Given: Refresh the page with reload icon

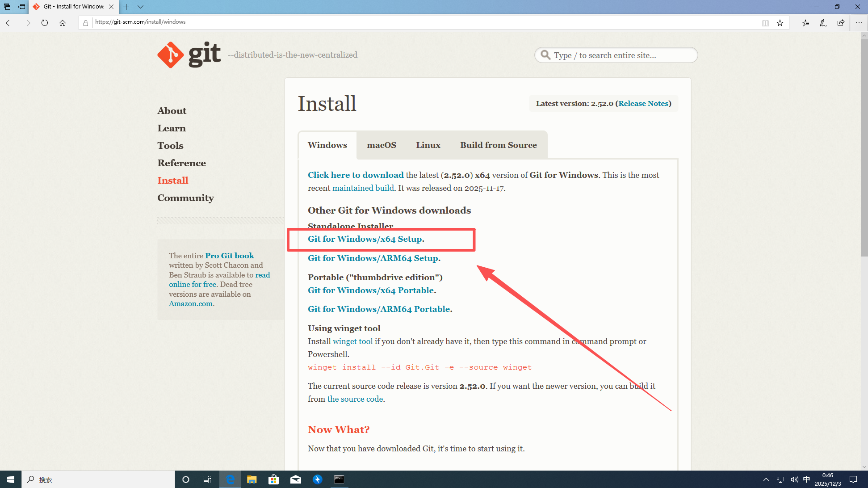Looking at the screenshot, I should tap(45, 23).
